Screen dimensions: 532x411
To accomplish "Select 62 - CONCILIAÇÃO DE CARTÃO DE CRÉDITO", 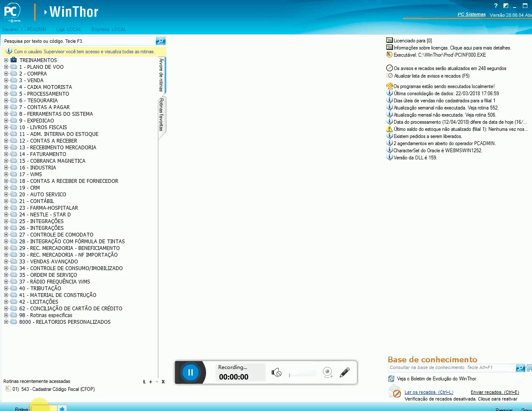I will click(x=71, y=309).
